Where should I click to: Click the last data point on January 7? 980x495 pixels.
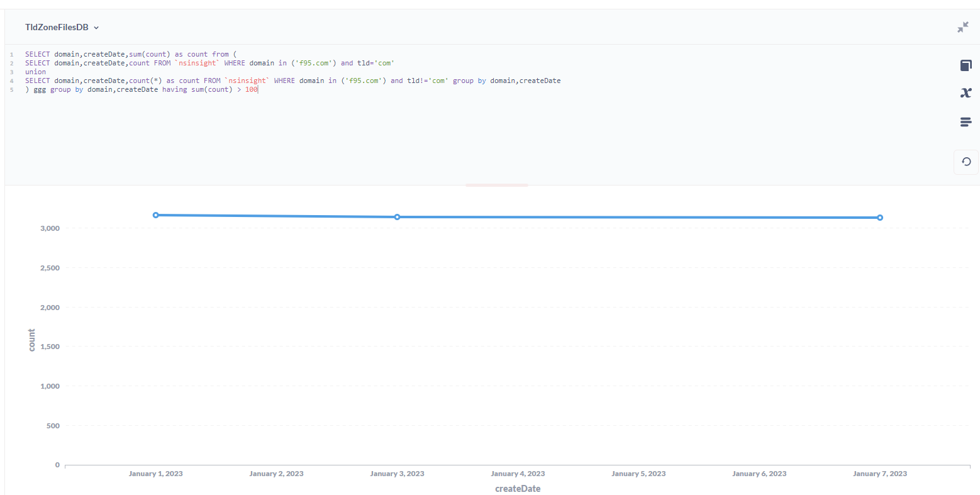[x=879, y=217]
